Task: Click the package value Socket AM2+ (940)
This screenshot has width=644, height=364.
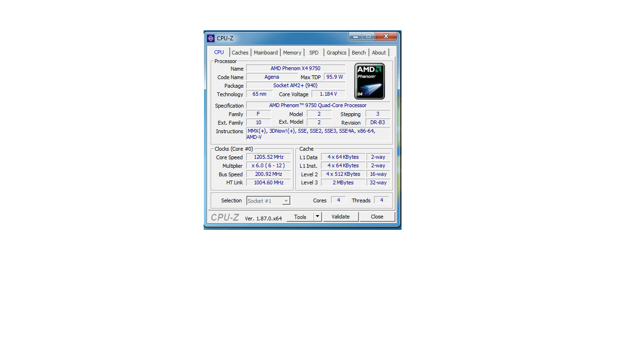Action: click(x=295, y=85)
